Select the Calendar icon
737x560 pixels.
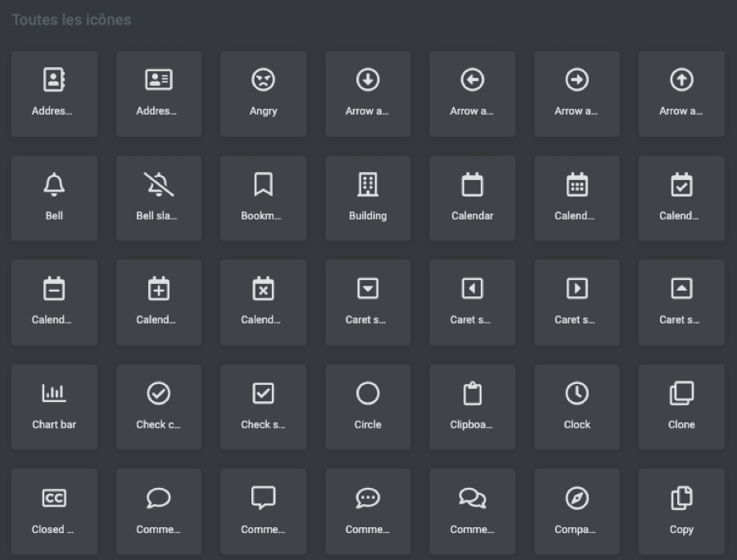(x=472, y=197)
